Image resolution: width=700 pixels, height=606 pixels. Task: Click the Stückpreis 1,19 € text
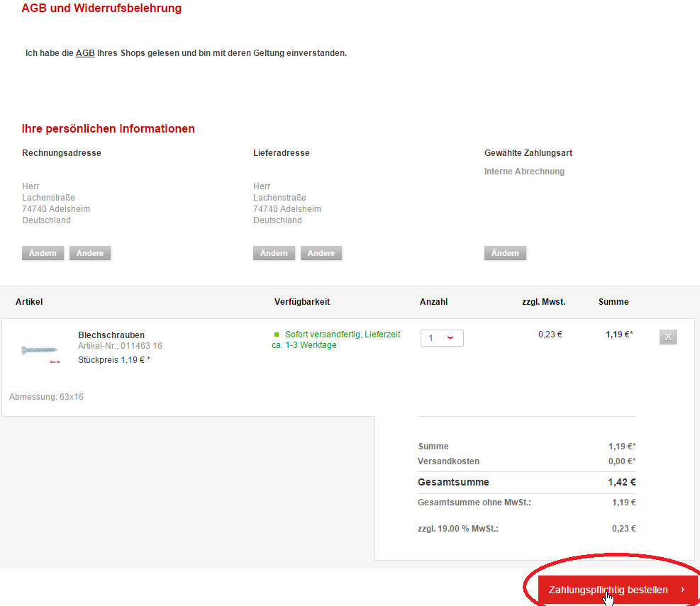click(x=114, y=360)
